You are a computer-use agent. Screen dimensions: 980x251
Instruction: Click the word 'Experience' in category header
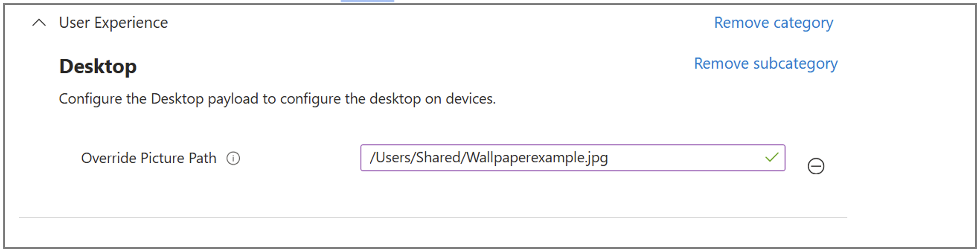tap(131, 23)
